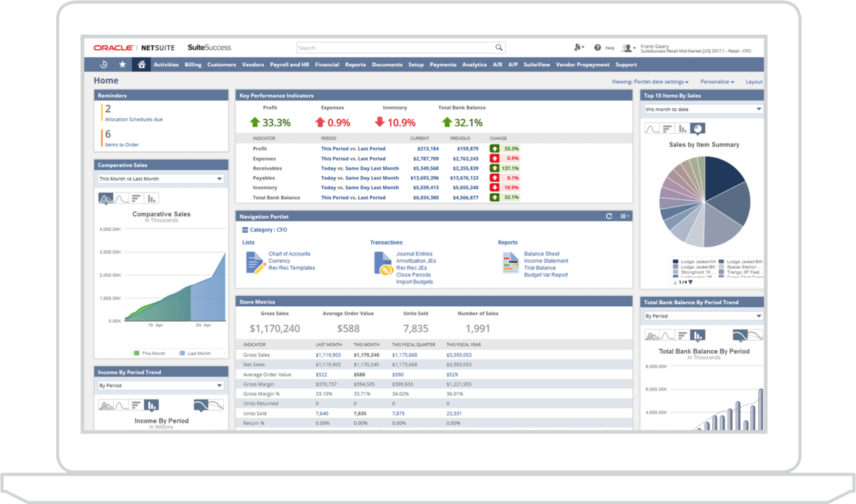Refresh the Navigation Portlet

click(x=609, y=216)
